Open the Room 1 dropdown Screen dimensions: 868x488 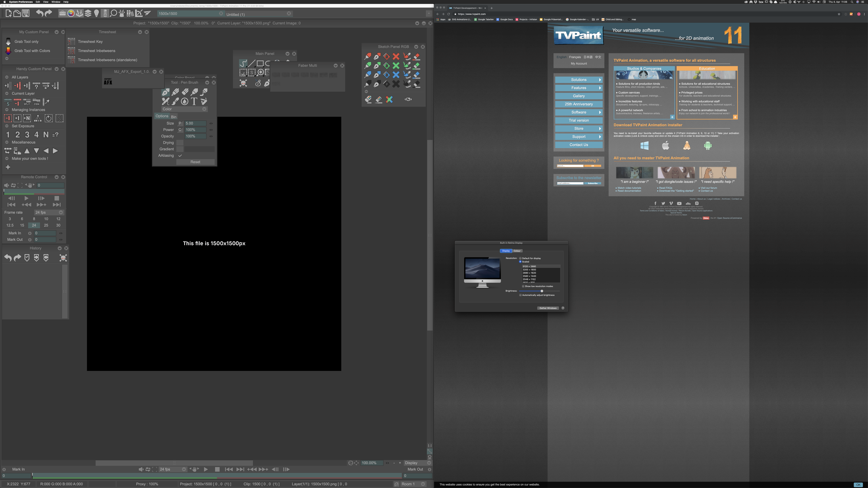pos(413,484)
